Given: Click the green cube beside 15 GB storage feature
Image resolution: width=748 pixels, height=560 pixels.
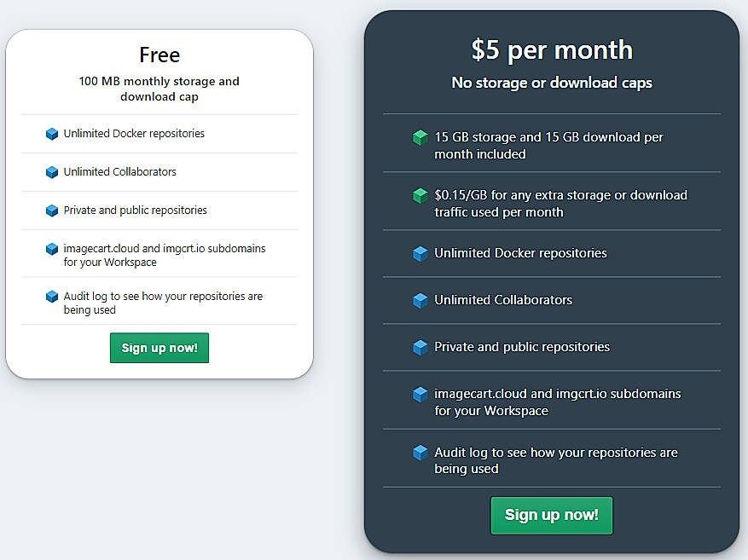Looking at the screenshot, I should 420,137.
